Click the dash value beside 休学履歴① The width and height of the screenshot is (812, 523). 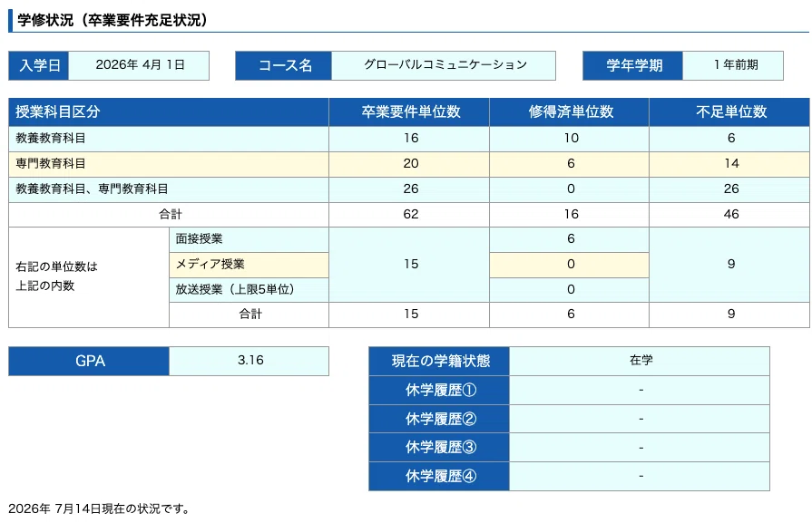pos(640,390)
